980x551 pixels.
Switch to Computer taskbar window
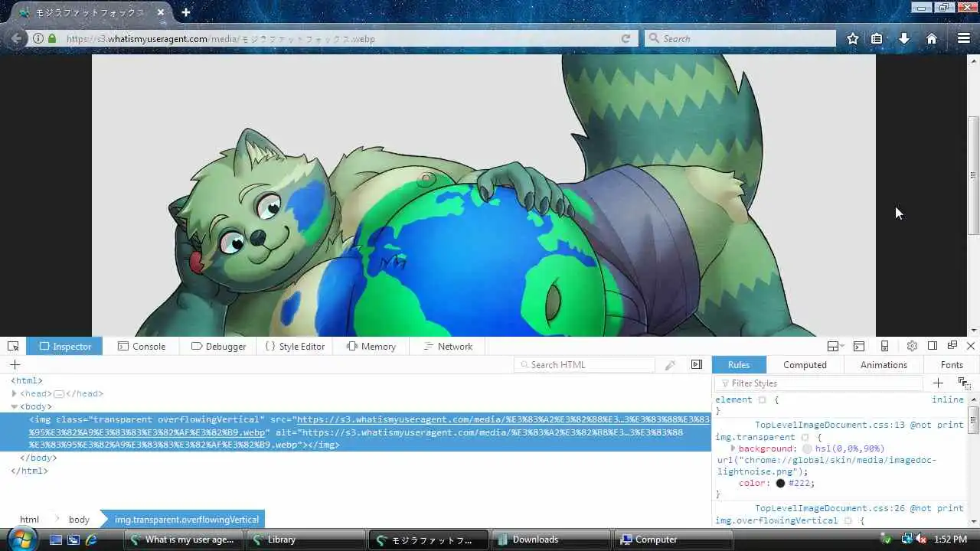click(673, 540)
